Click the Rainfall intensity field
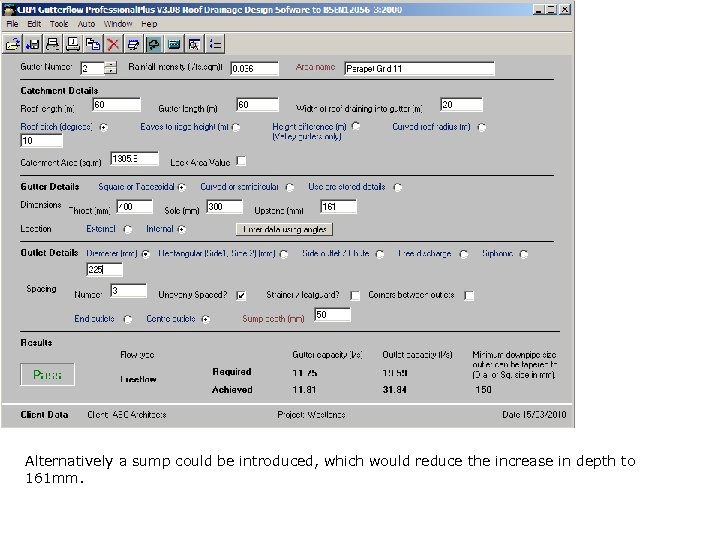This screenshot has height=540, width=720. click(254, 68)
